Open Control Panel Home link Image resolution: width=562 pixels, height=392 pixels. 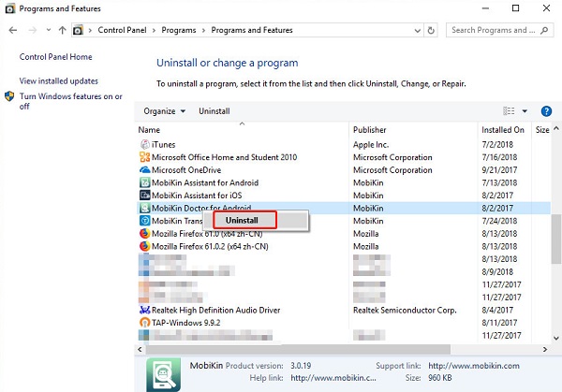pyautogui.click(x=55, y=57)
